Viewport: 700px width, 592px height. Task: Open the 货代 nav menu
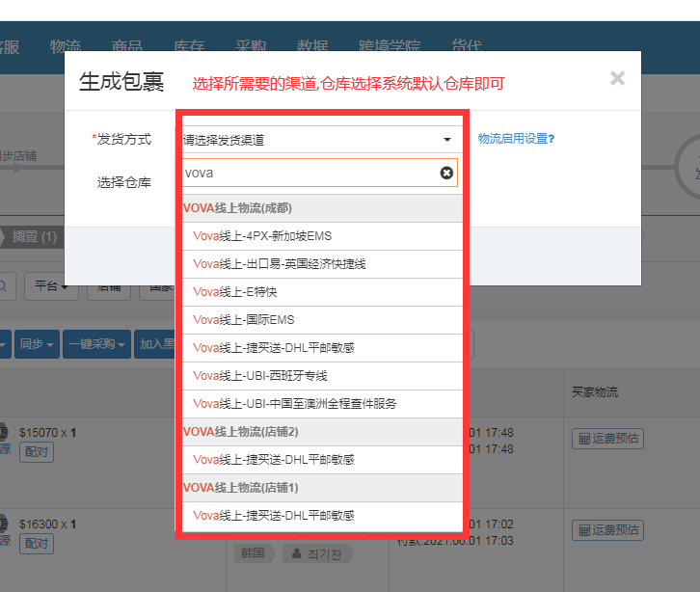(x=467, y=46)
